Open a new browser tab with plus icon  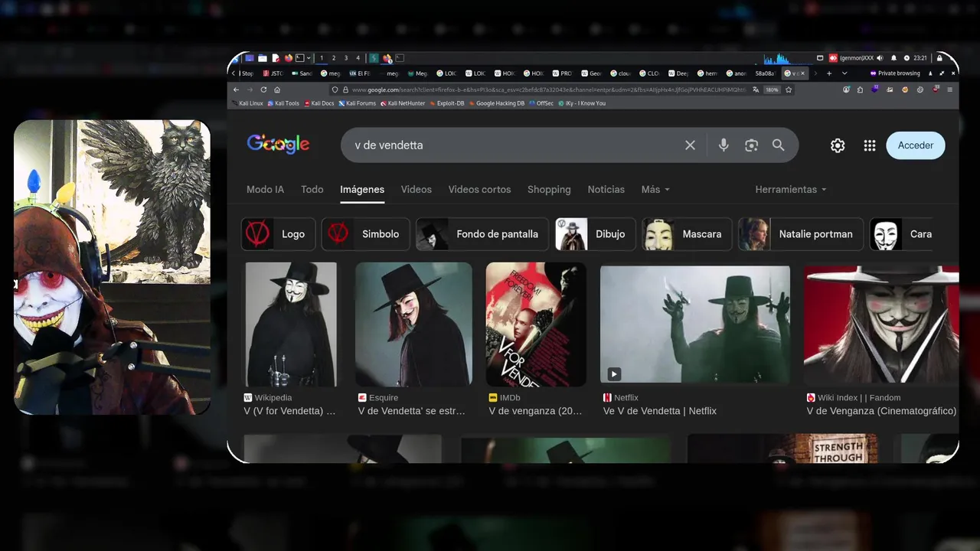(829, 73)
